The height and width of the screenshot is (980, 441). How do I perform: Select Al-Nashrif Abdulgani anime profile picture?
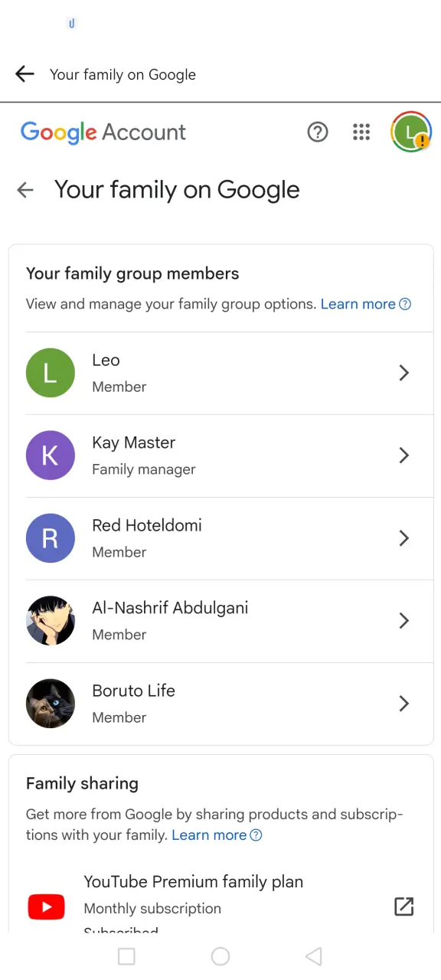[51, 620]
